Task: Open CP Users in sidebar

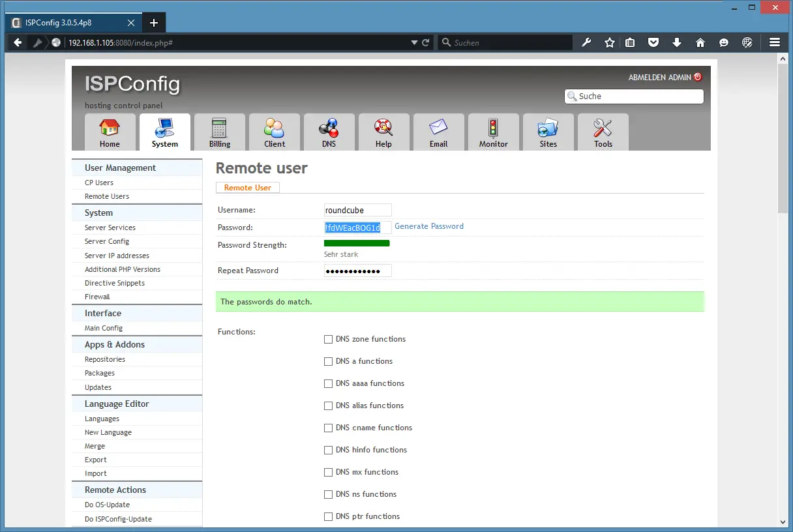Action: point(99,183)
